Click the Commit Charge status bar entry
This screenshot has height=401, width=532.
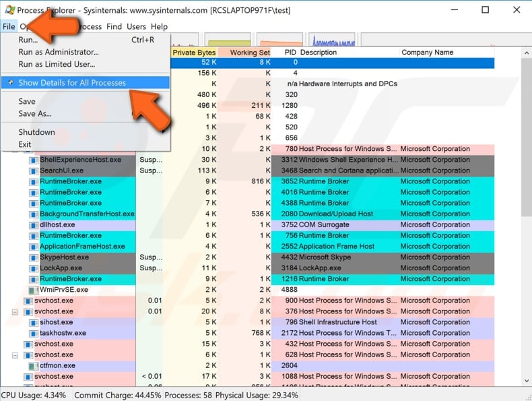click(x=118, y=395)
